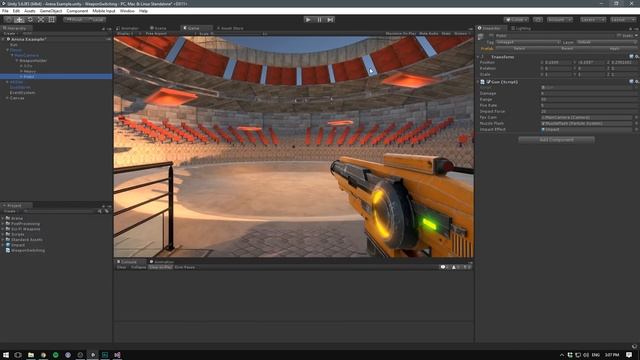The image size is (640, 360).
Task: Click the prefab Revert button
Action: [x=567, y=49]
